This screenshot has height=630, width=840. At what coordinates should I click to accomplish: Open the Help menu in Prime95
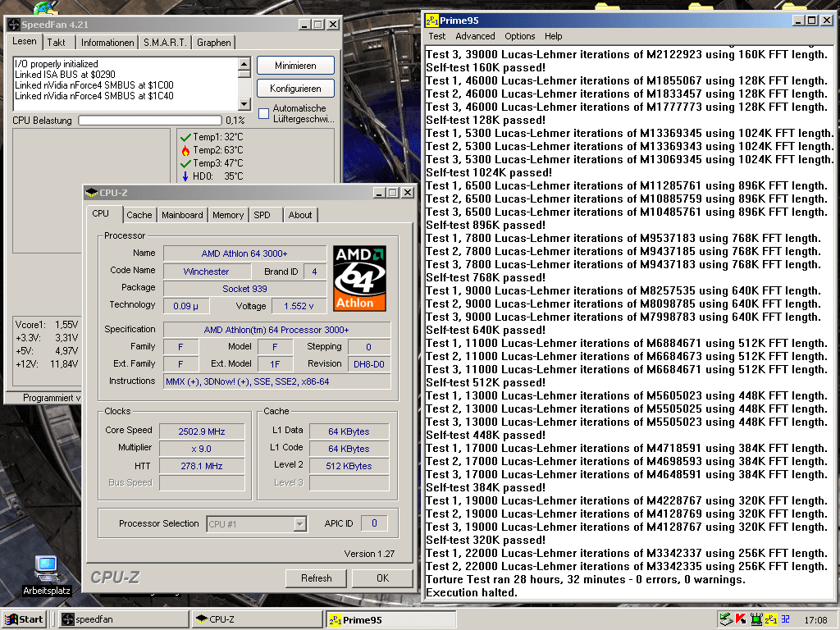coord(554,36)
